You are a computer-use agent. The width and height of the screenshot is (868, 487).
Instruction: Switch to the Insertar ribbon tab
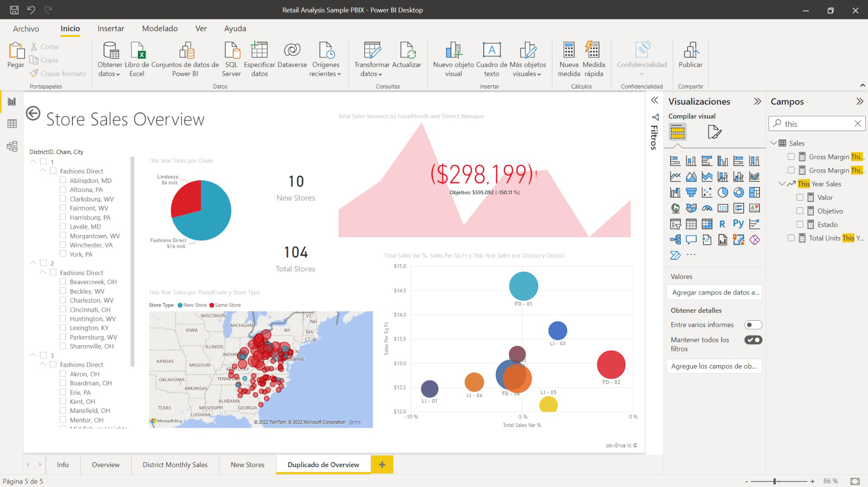tap(111, 28)
